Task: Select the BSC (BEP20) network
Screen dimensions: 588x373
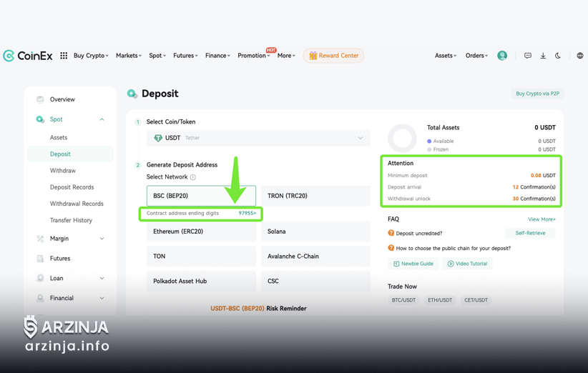Action: (202, 196)
